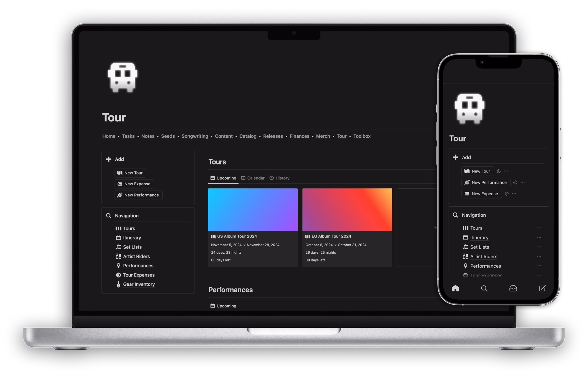Open the Songwriting link in the top navigation
Image resolution: width=588 pixels, height=374 pixels.
tap(195, 136)
